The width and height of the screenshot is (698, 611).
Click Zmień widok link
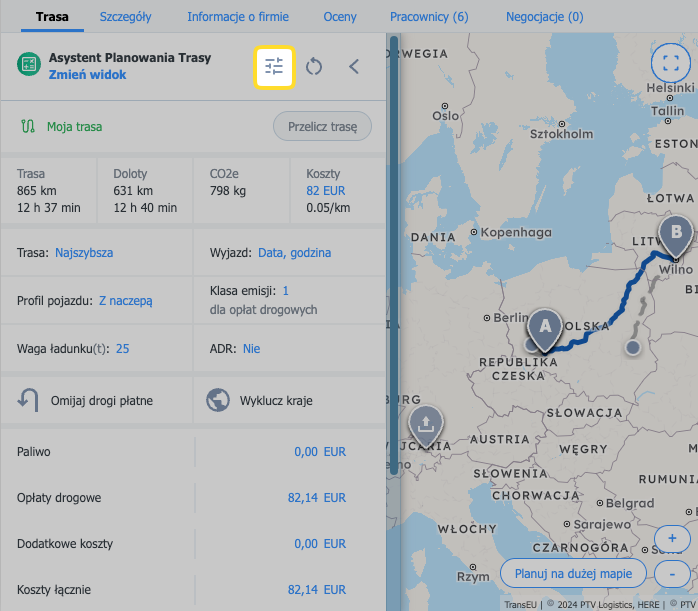tap(87, 75)
